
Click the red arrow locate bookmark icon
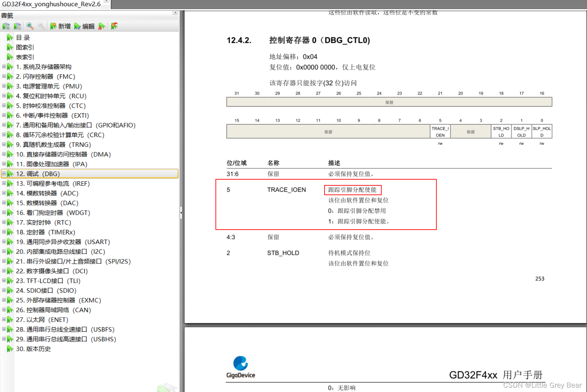[114, 26]
